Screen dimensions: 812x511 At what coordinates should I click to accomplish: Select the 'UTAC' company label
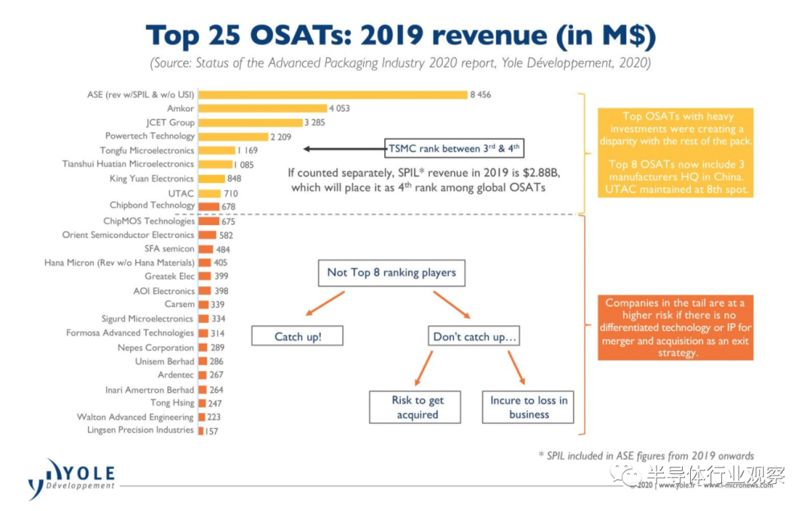point(181,193)
